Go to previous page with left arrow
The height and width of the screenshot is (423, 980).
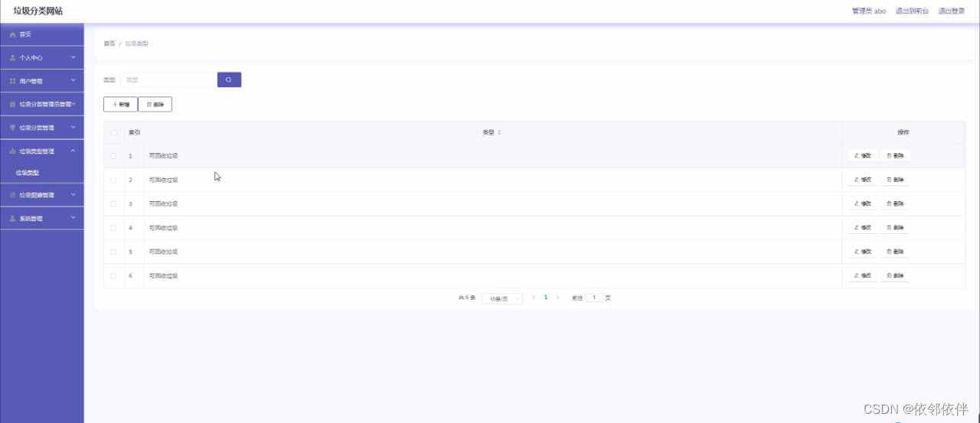(x=534, y=298)
